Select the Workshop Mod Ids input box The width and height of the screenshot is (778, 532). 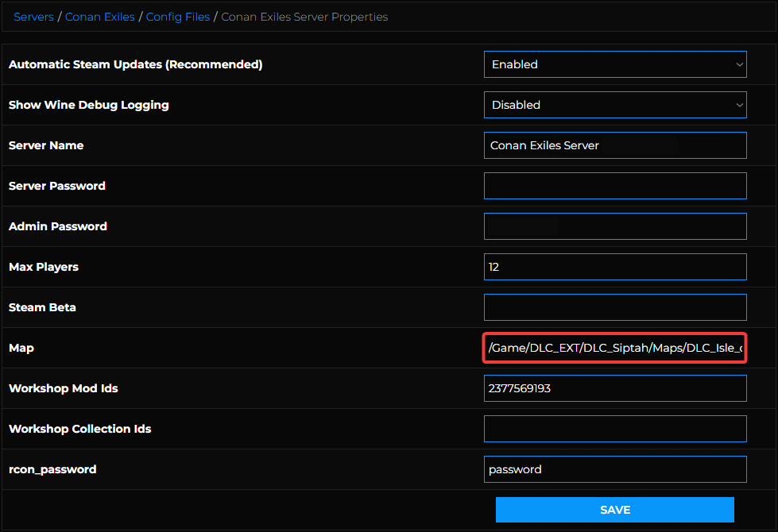click(x=614, y=388)
